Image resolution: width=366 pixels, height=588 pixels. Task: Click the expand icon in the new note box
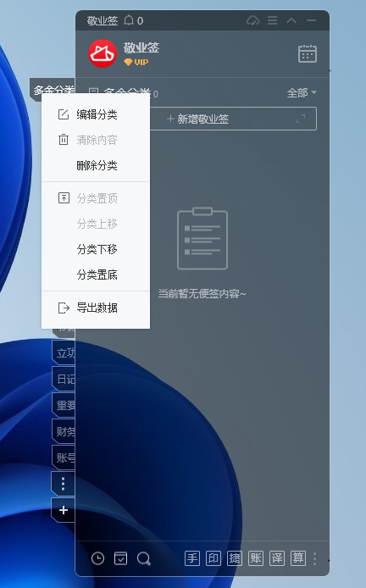[301, 119]
